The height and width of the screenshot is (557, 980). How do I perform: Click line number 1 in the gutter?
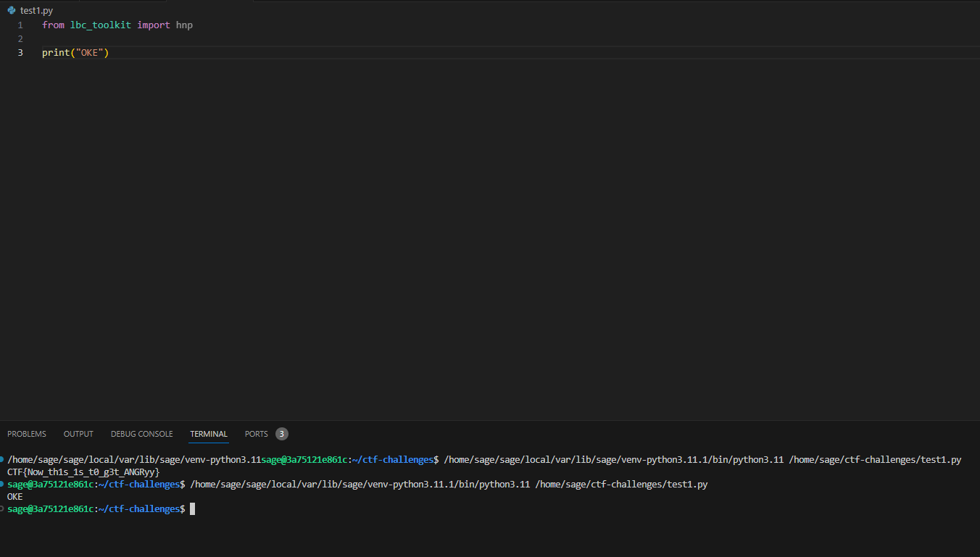[x=20, y=25]
